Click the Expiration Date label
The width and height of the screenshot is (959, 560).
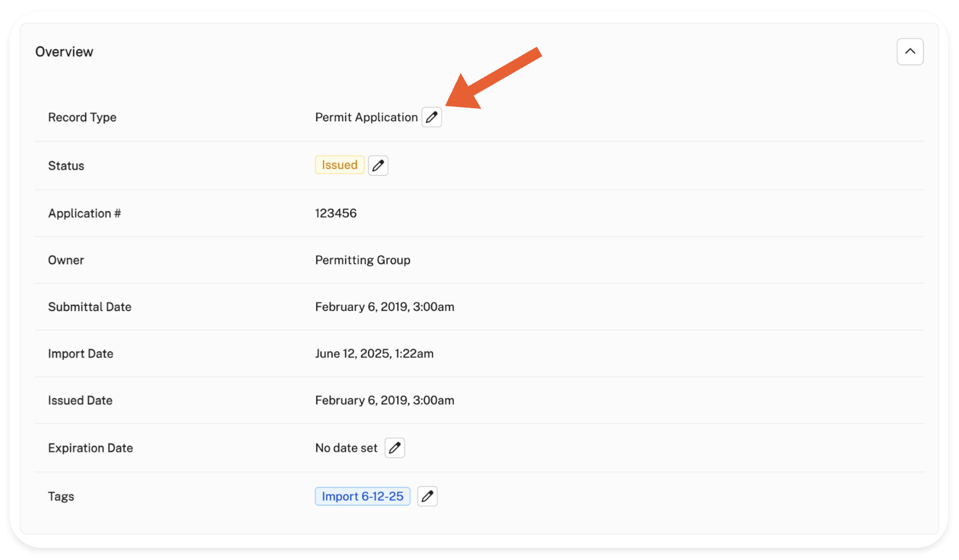(x=90, y=448)
